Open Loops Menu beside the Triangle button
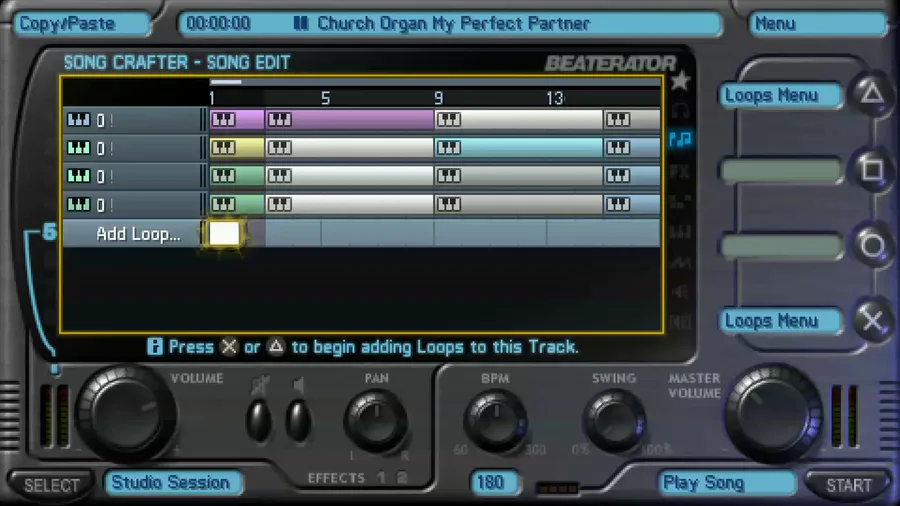 (x=781, y=95)
